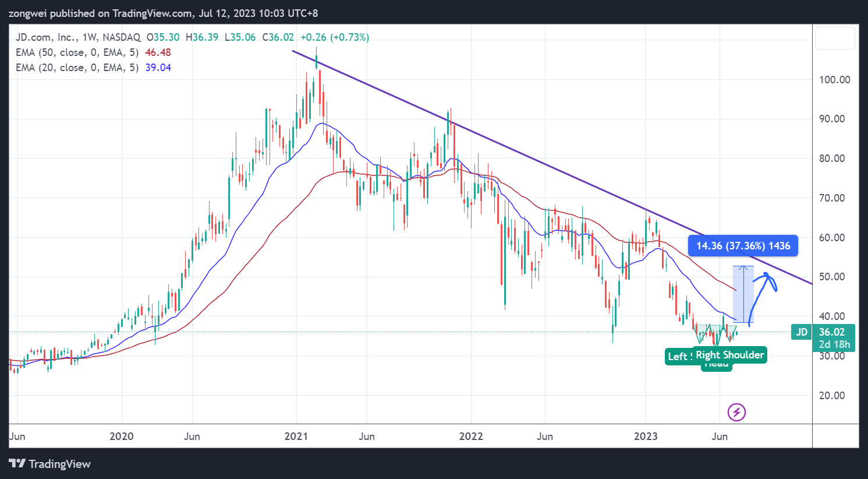This screenshot has width=868, height=479.
Task: Click the 40.00 price axis label
Action: (832, 316)
